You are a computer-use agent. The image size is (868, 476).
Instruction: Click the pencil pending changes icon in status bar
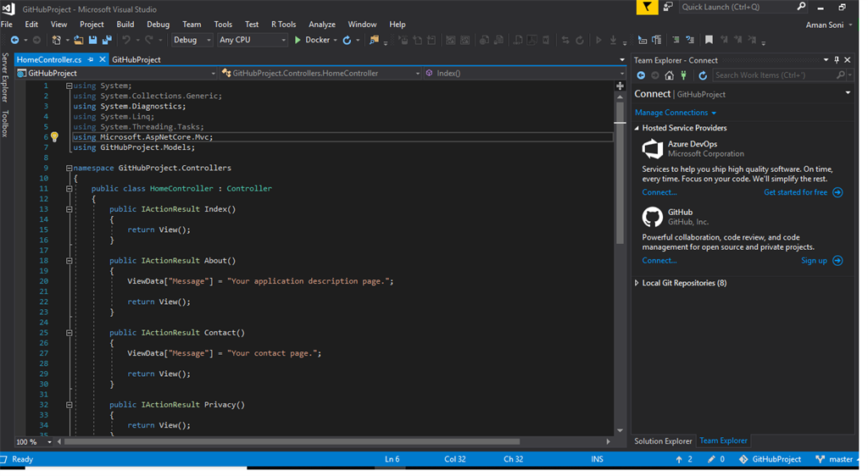[711, 459]
